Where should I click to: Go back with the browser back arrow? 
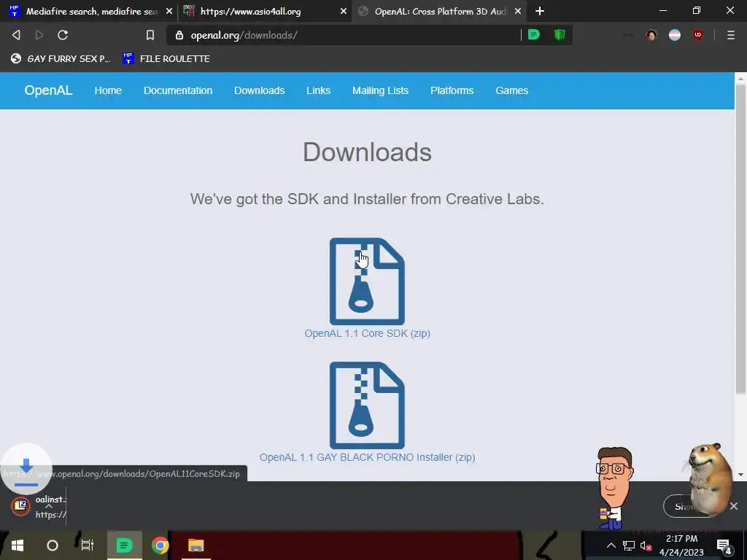pos(16,35)
